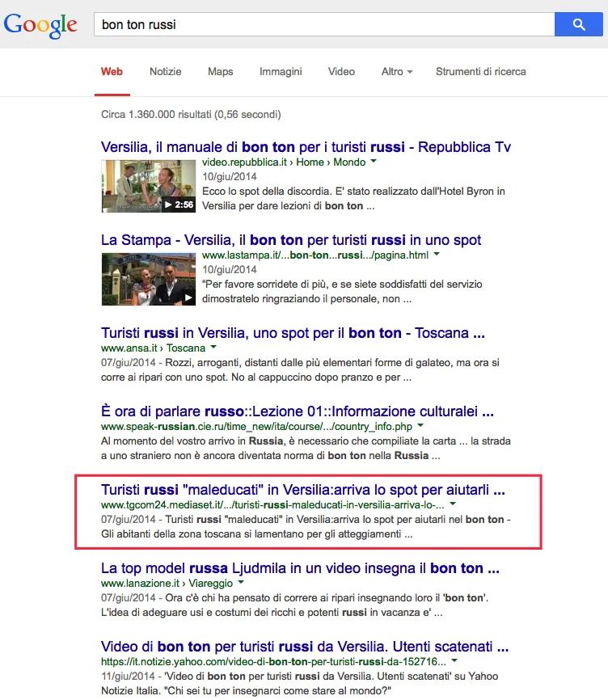The height and width of the screenshot is (700, 608).
Task: Click the tgcom24.mediaset.it green URL text
Action: coord(272,505)
